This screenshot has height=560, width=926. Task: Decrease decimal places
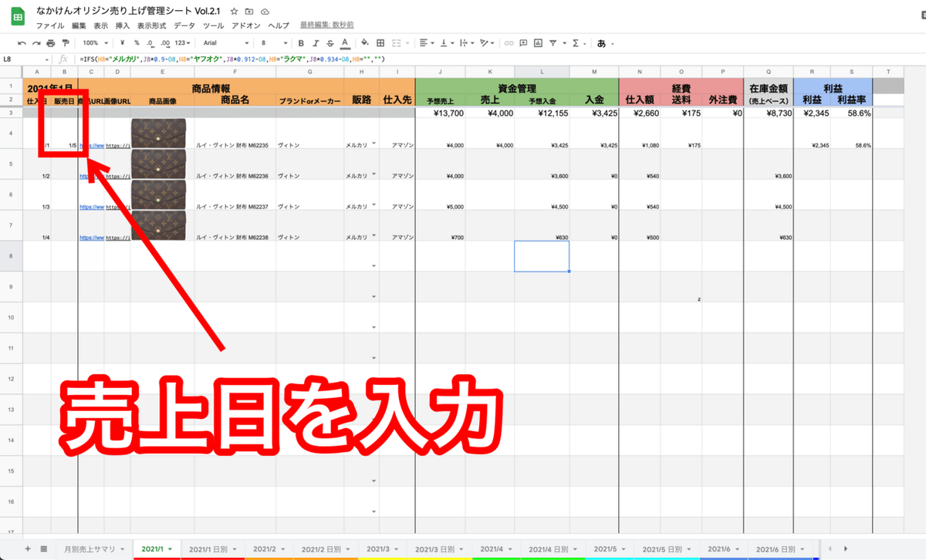click(151, 43)
